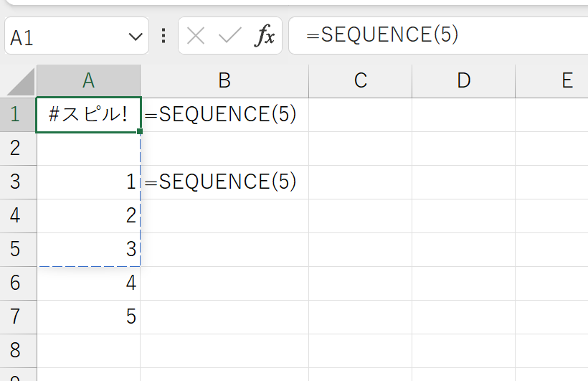Click the fill handle of cell A1

140,131
